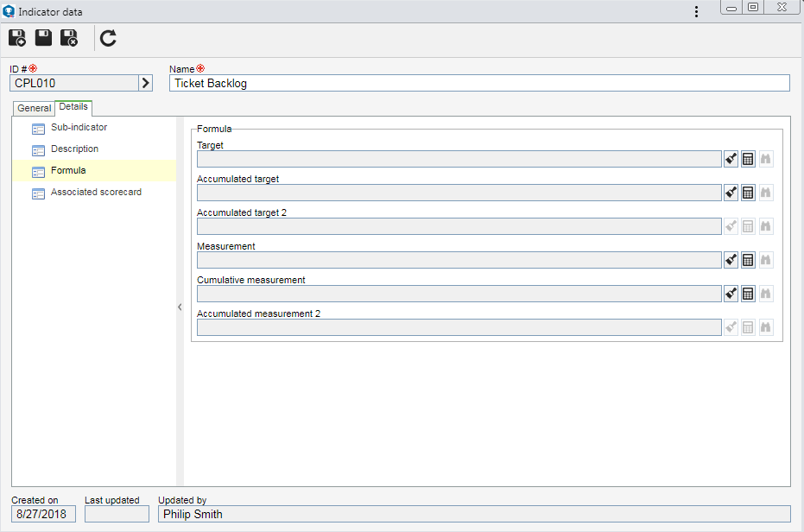This screenshot has height=532, width=804.
Task: Click the Accumulated target formula field
Action: [x=459, y=193]
